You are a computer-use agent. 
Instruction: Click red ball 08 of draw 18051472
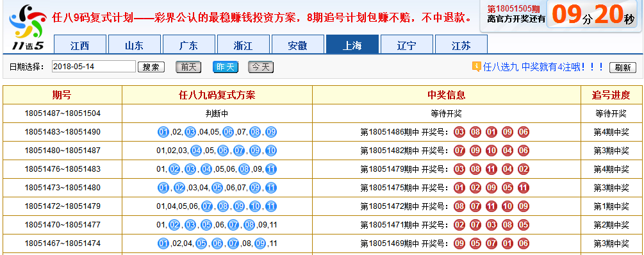(459, 206)
